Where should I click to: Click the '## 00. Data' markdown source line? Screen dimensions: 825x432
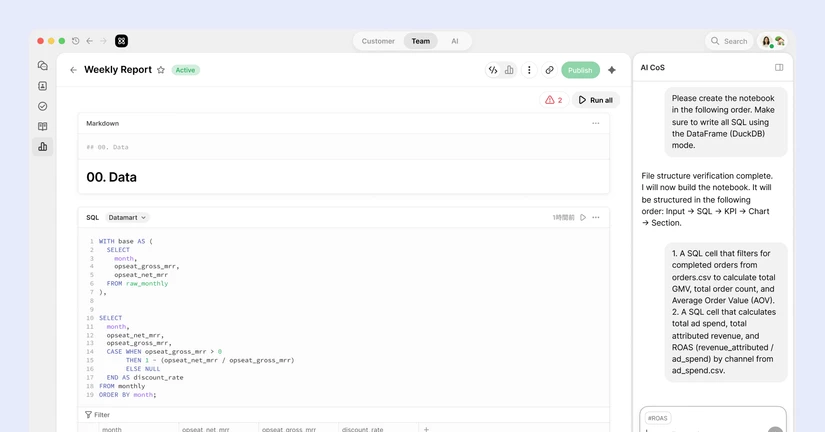[107, 147]
